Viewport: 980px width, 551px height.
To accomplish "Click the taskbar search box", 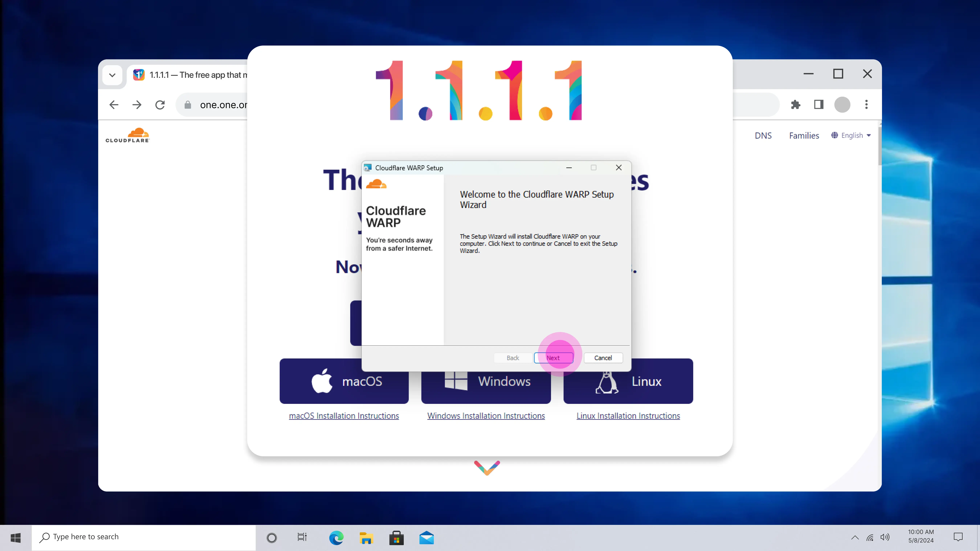I will 144,537.
